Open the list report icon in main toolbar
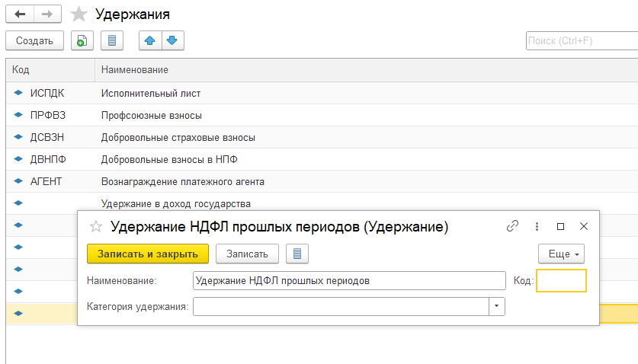 [112, 40]
